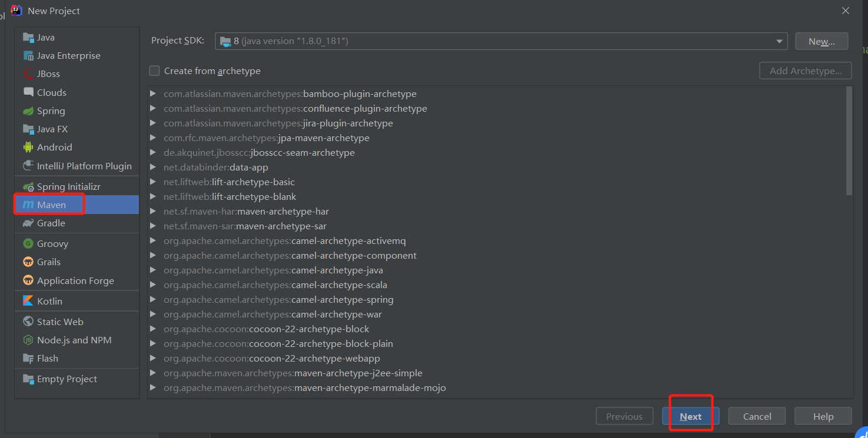Enable the Create from archetype checkbox
868x438 pixels.
click(154, 71)
